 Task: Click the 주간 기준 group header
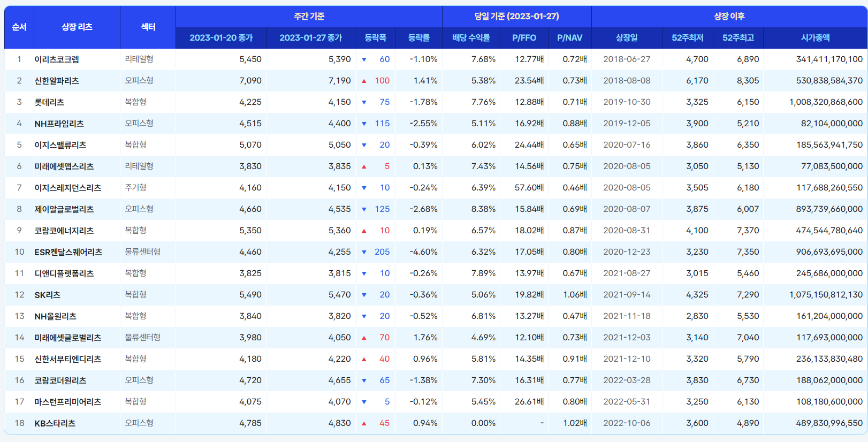[x=309, y=17]
